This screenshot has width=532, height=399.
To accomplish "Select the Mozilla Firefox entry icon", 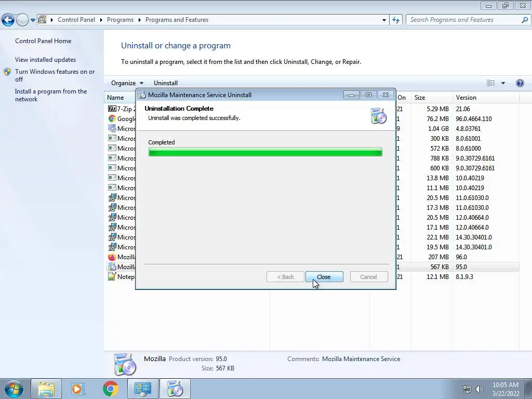I will pyautogui.click(x=112, y=257).
